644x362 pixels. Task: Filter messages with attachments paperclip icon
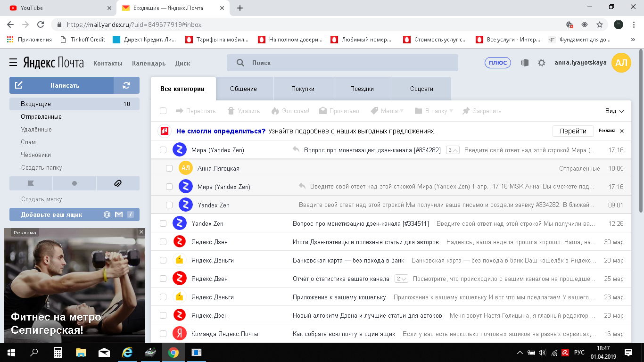coord(118,183)
